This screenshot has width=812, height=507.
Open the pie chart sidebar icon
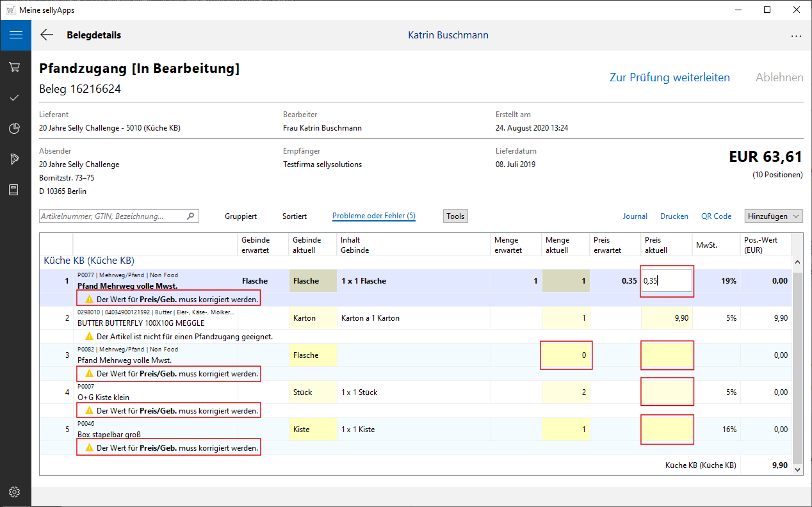coord(15,129)
